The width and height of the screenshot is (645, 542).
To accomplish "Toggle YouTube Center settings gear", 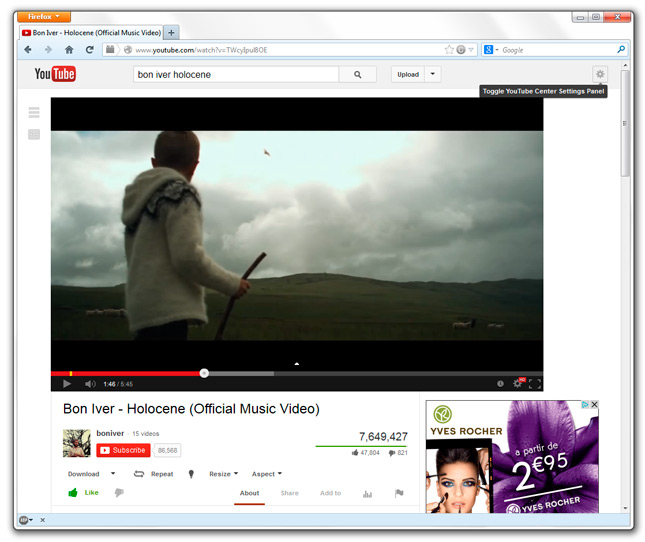I will tap(600, 74).
